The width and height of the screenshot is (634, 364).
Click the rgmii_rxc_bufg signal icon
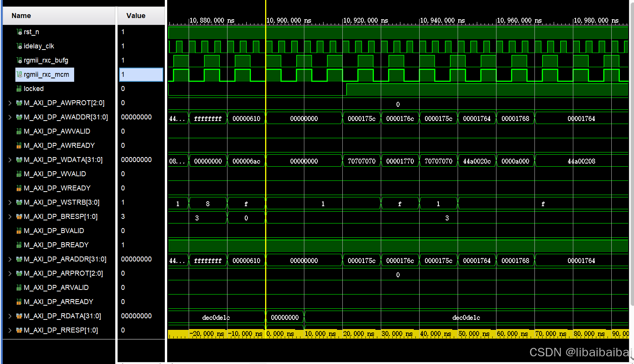coord(19,60)
